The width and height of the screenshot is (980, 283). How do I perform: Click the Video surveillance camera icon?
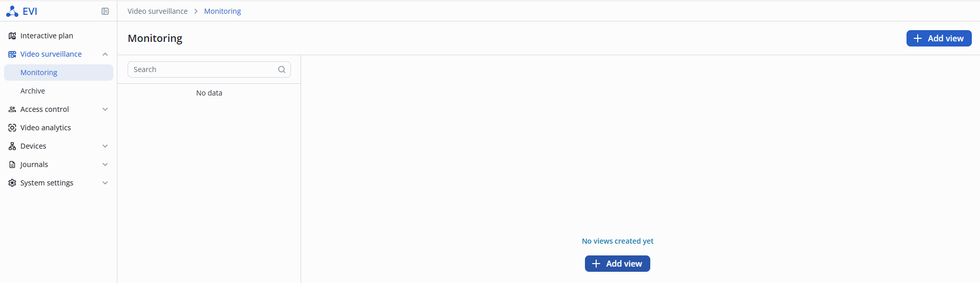tap(12, 54)
